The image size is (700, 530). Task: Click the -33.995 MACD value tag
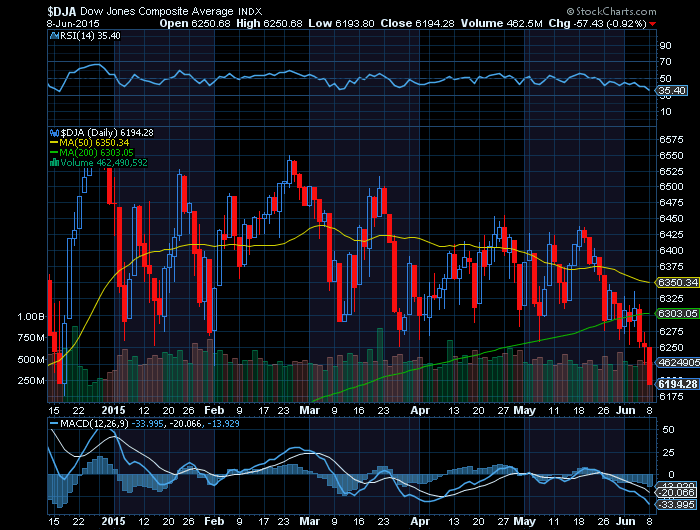[x=677, y=504]
